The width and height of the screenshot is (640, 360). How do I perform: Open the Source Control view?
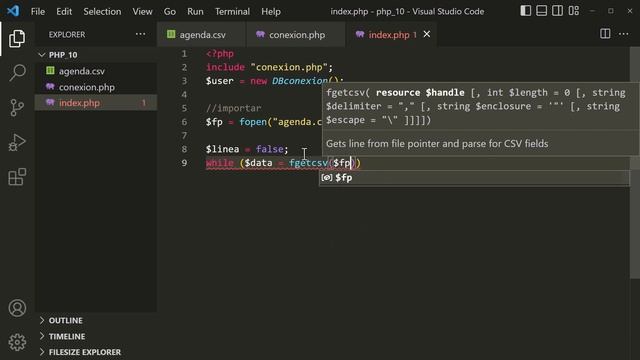coord(17,108)
